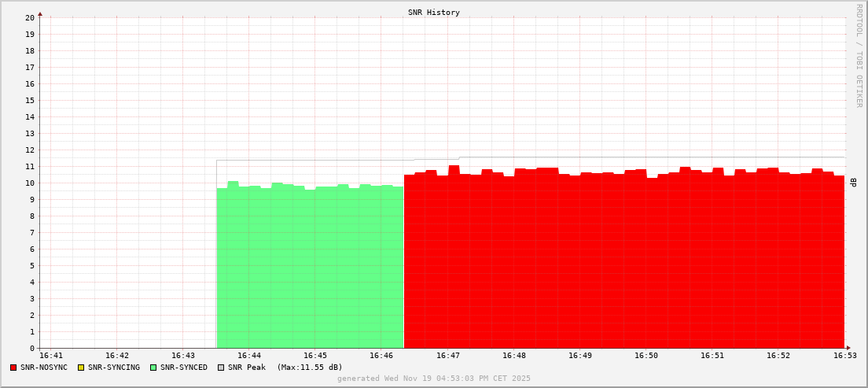Click the green SNR-SYNCED legend swatch
The height and width of the screenshot is (388, 868).
click(153, 368)
